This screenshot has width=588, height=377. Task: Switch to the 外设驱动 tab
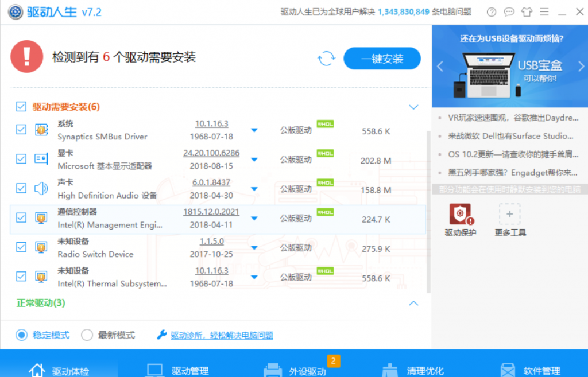tap(296, 370)
